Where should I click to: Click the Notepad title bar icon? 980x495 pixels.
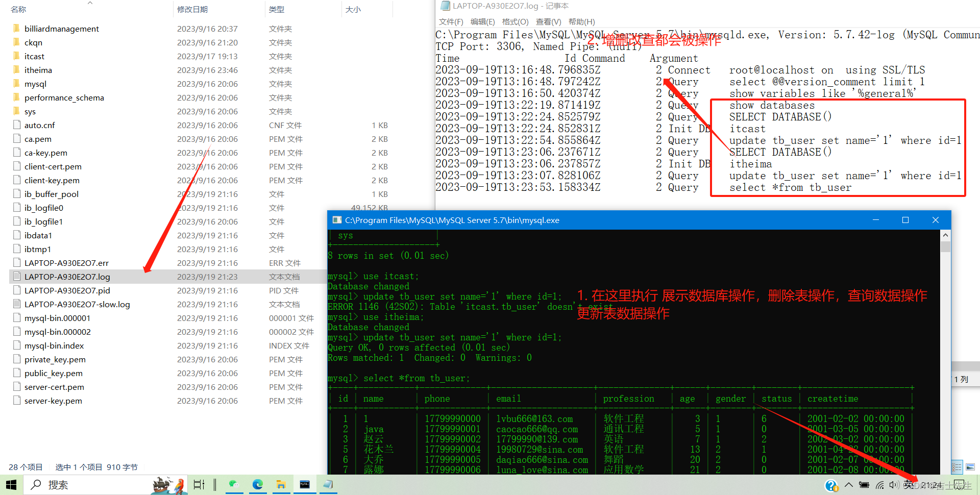tap(445, 6)
